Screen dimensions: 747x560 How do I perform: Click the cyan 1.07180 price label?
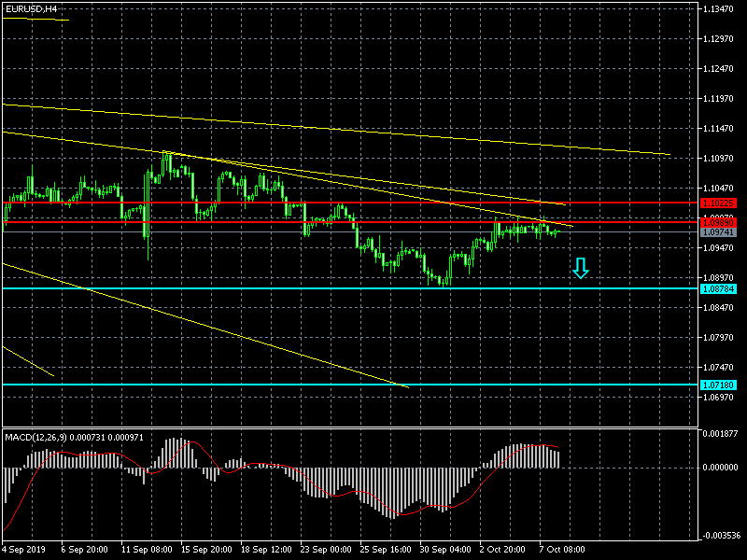pos(718,385)
